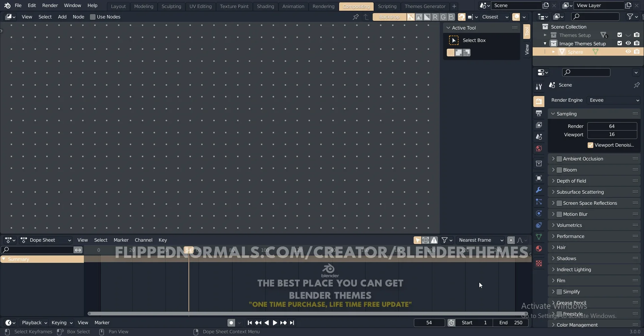644x336 pixels.
Task: Enable the Use Nodes checkbox
Action: (x=93, y=17)
